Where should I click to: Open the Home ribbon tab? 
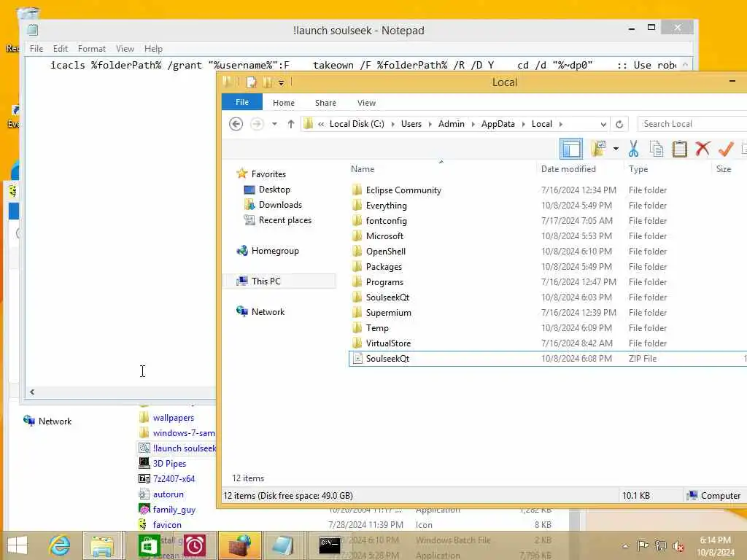(284, 103)
